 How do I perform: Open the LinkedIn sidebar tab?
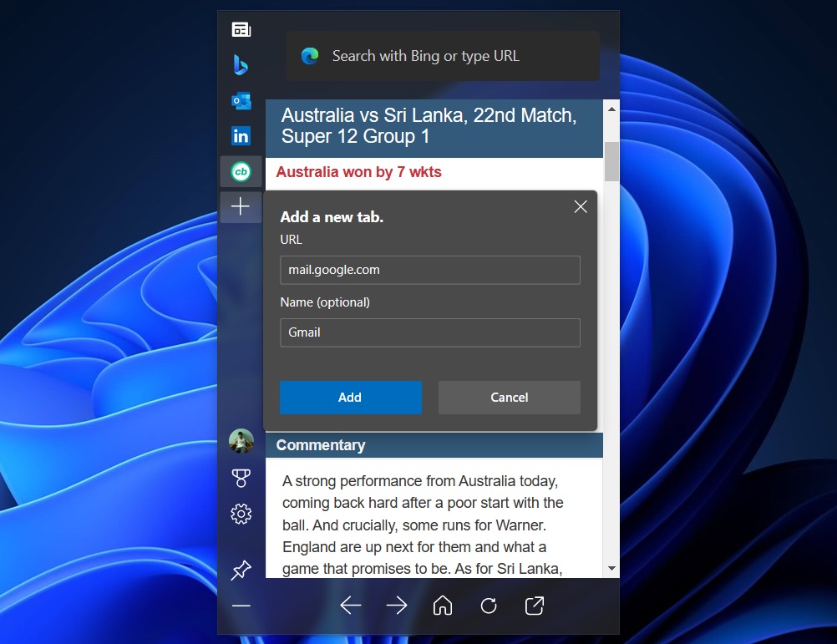[x=241, y=135]
